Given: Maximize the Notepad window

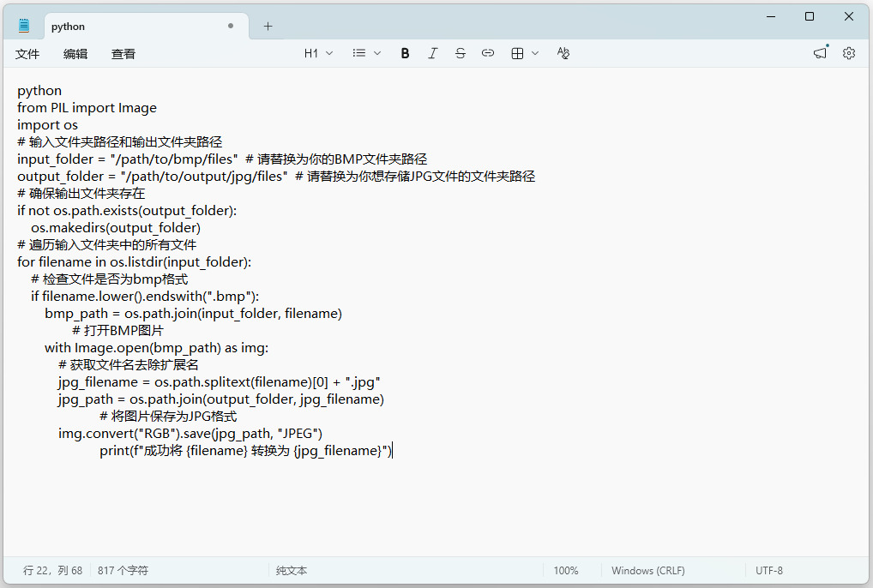Looking at the screenshot, I should 810,16.
